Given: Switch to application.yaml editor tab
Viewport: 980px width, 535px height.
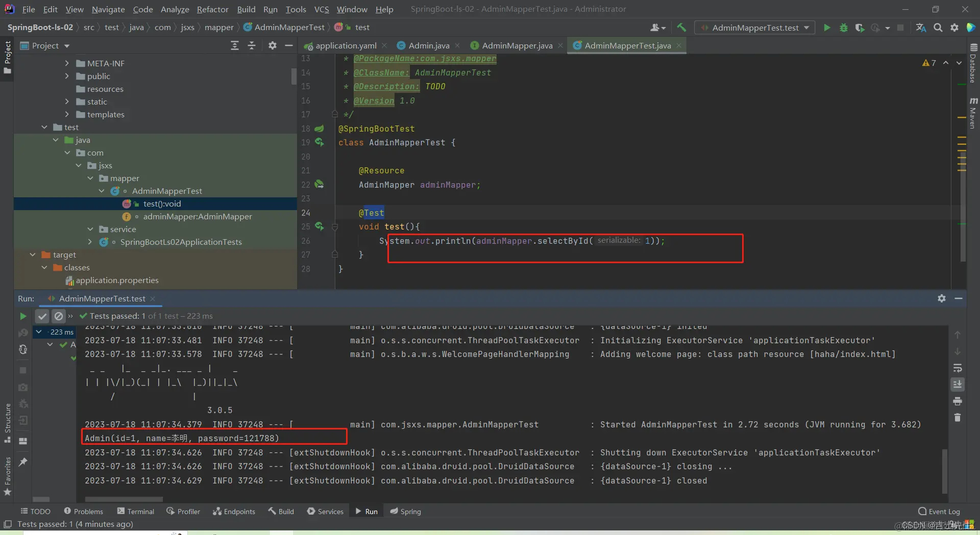Looking at the screenshot, I should click(346, 45).
